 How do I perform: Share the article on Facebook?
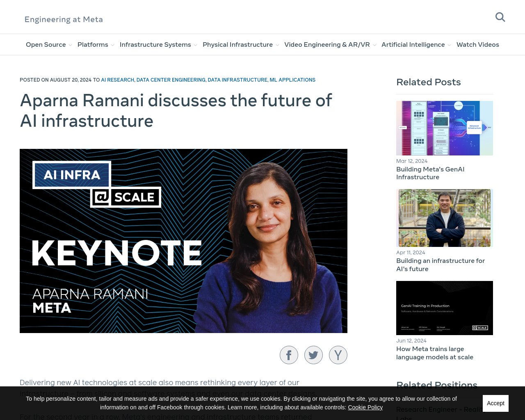pyautogui.click(x=289, y=355)
